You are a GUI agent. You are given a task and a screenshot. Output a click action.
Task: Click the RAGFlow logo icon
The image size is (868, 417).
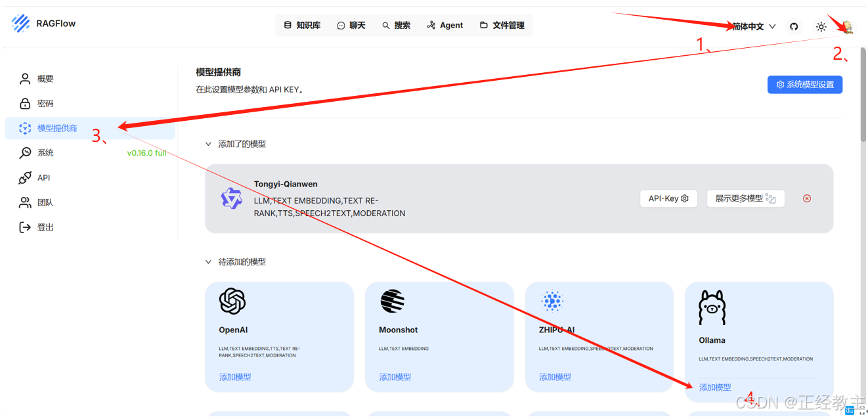click(x=21, y=24)
